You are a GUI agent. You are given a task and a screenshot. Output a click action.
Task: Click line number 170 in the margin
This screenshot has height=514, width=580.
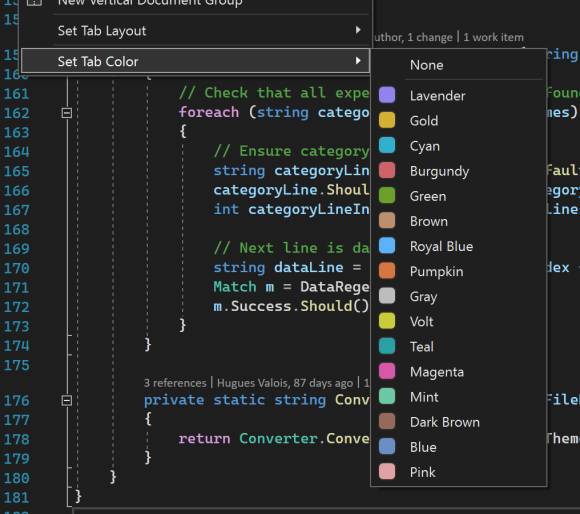(16, 268)
